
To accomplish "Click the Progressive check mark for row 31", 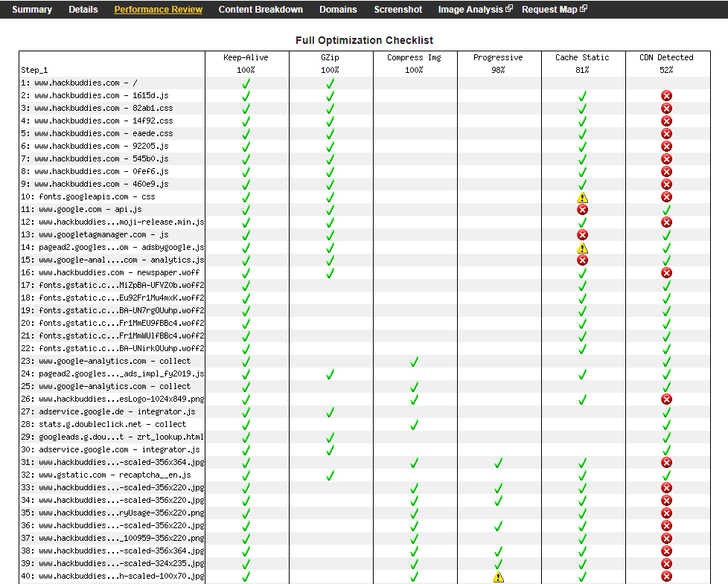I will pyautogui.click(x=498, y=463).
